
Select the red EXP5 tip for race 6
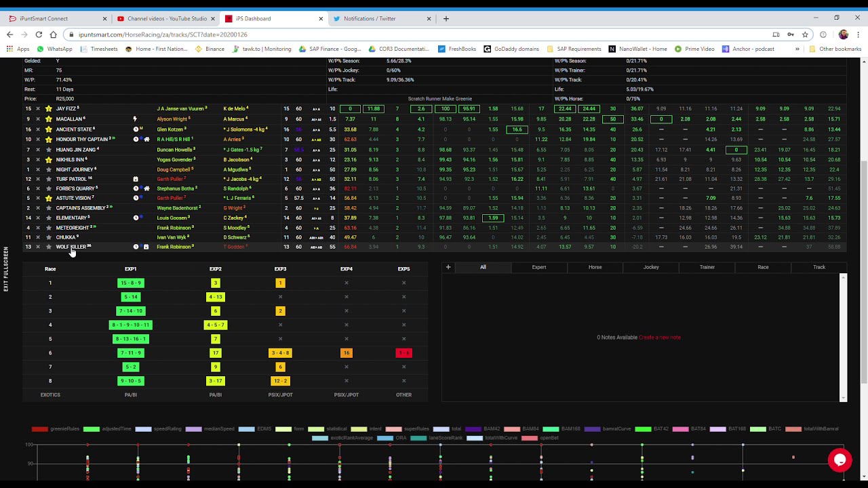pos(403,353)
